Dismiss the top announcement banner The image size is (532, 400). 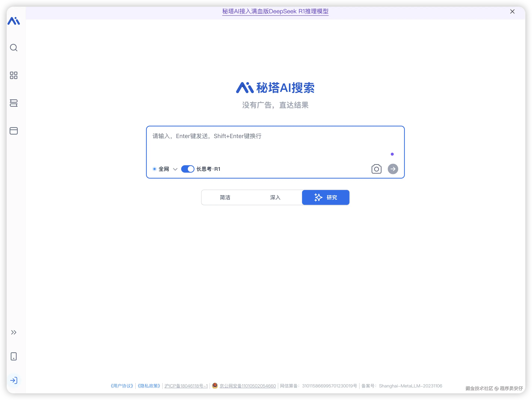click(x=512, y=11)
